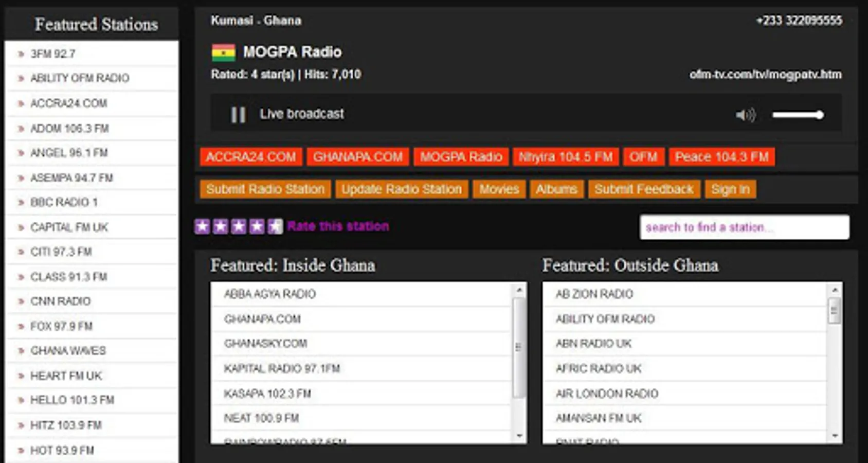Open Submit Radio Station
The width and height of the screenshot is (868, 463).
coord(265,189)
